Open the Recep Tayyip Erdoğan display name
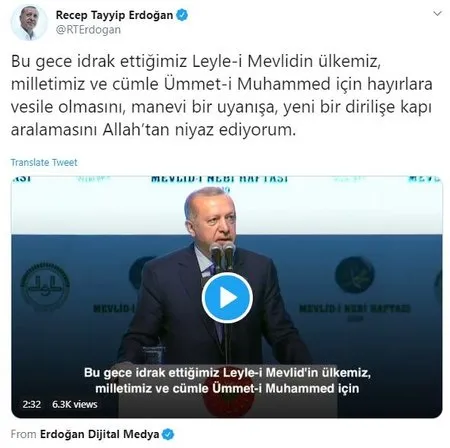Viewport: 450px width, 448px height. pos(114,15)
